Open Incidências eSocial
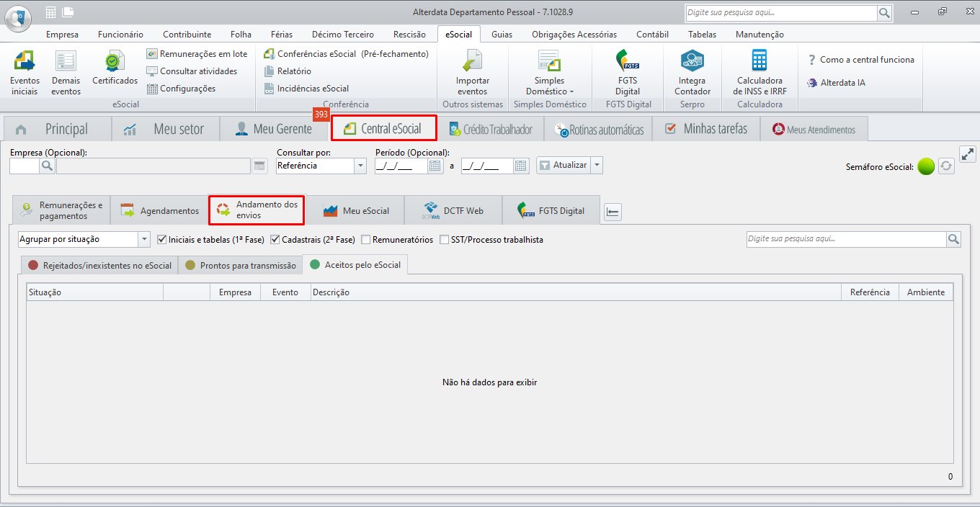Image resolution: width=980 pixels, height=507 pixels. [306, 89]
